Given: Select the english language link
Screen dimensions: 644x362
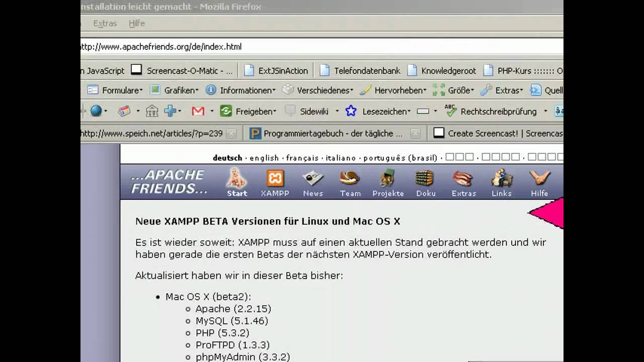Looking at the screenshot, I should tap(264, 158).
